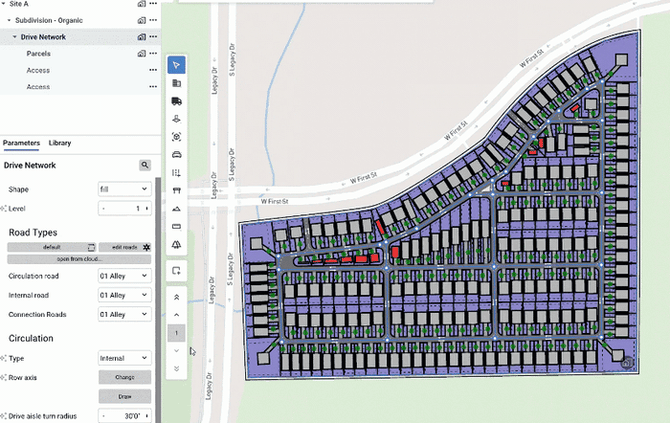This screenshot has height=423, width=670.
Task: Click the gear icon beside edit roads
Action: [x=147, y=247]
